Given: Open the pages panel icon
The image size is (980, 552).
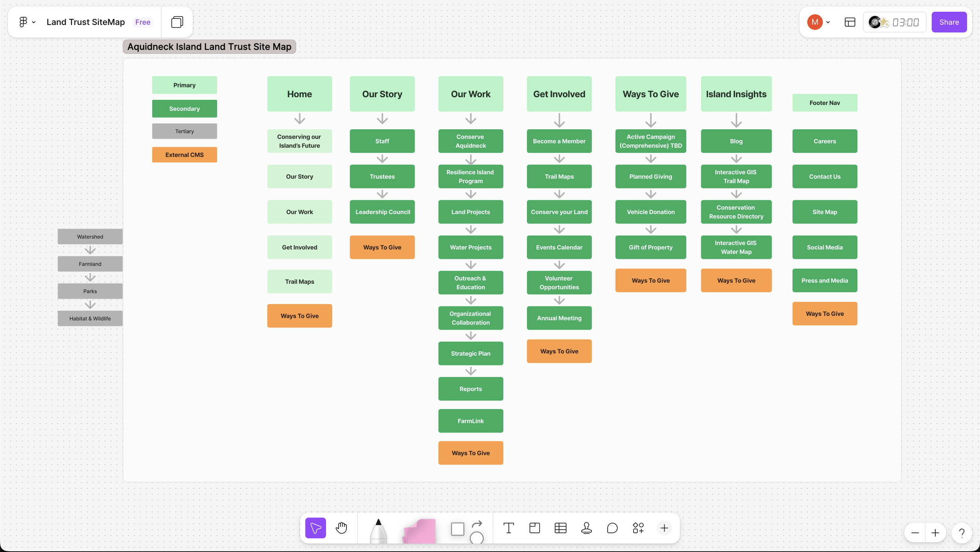Looking at the screenshot, I should point(177,22).
